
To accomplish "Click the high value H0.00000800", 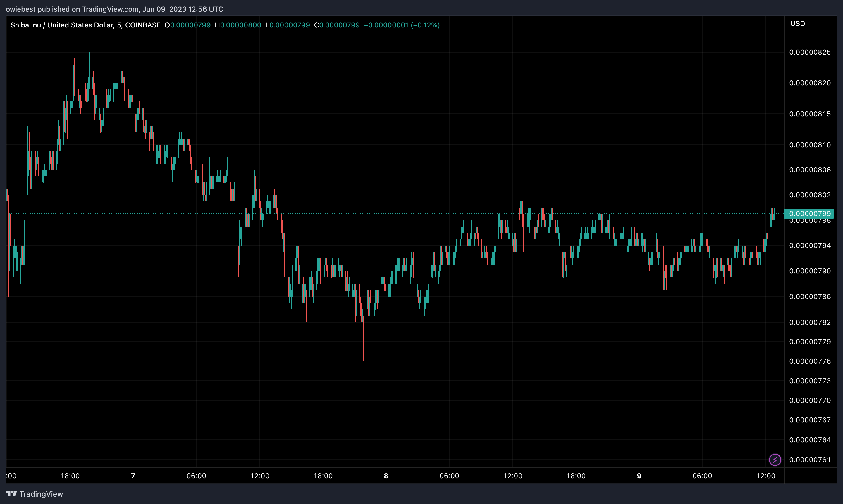I will tap(238, 25).
